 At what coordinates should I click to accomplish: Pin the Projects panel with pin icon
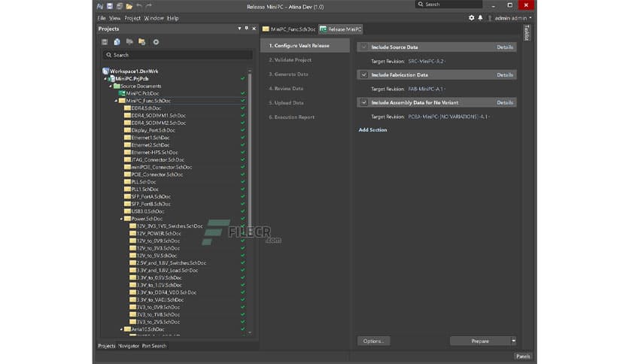coord(246,29)
